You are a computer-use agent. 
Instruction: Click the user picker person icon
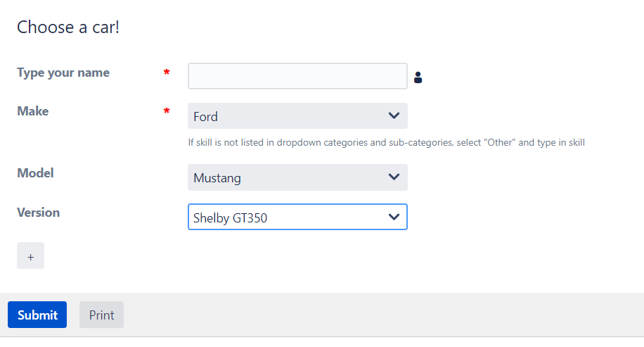coord(418,77)
